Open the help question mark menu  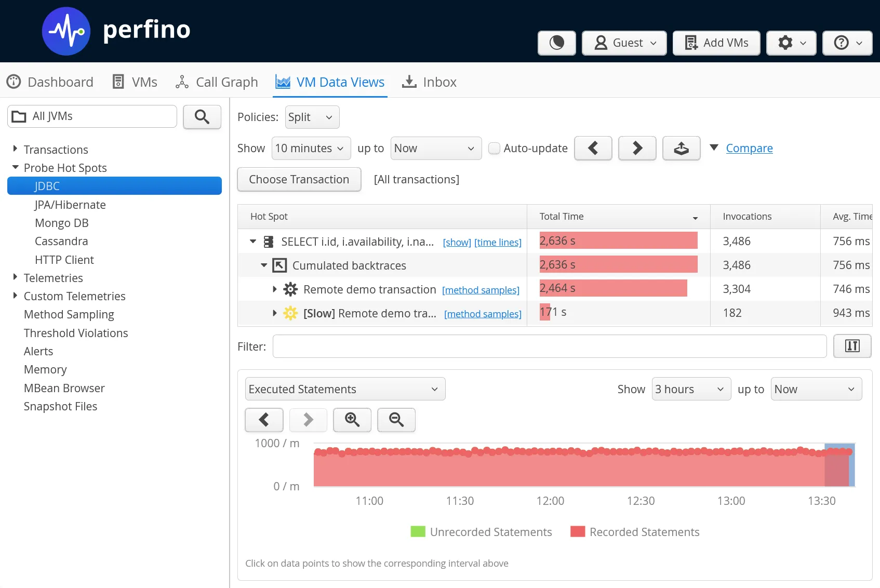click(x=847, y=43)
